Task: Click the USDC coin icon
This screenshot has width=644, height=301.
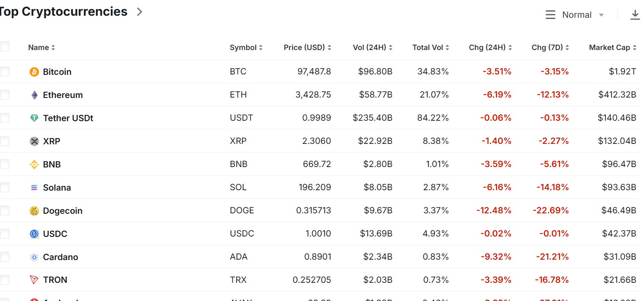Action: [34, 234]
